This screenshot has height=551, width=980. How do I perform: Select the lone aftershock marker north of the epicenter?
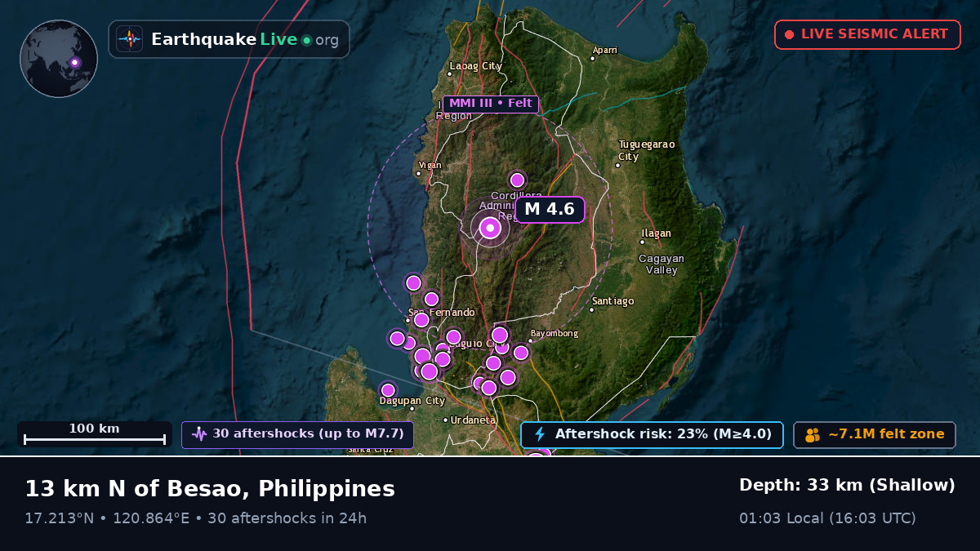pos(517,180)
